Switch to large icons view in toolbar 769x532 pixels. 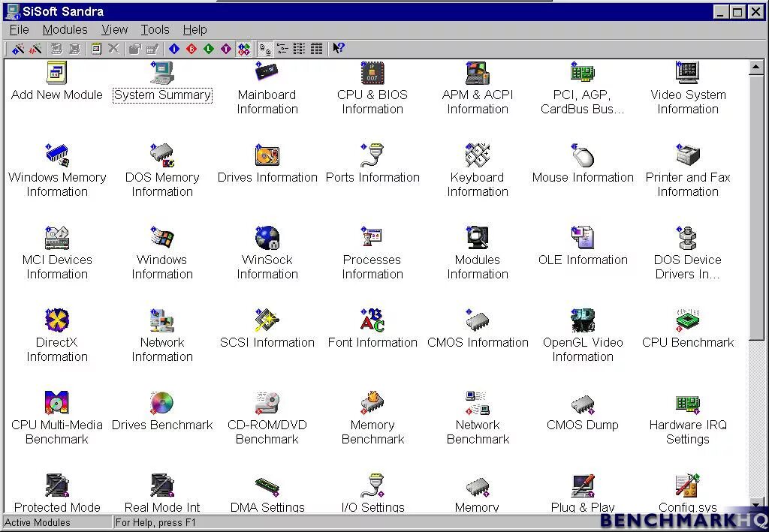(265, 49)
